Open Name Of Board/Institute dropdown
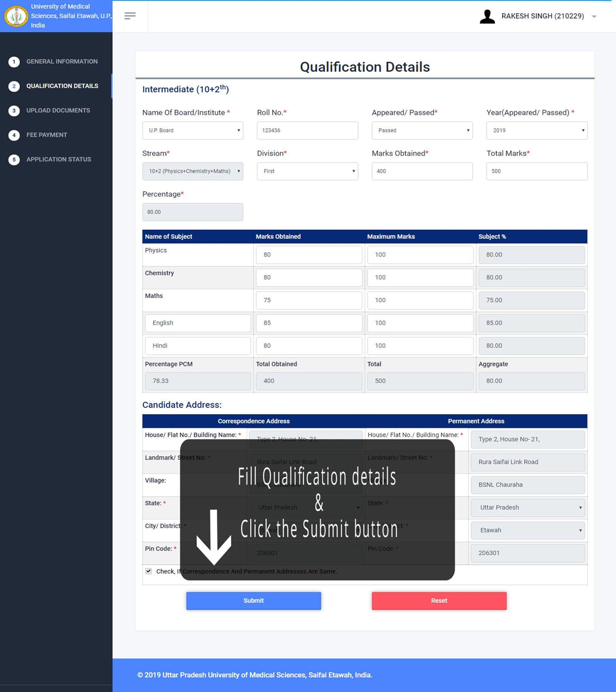 [193, 130]
